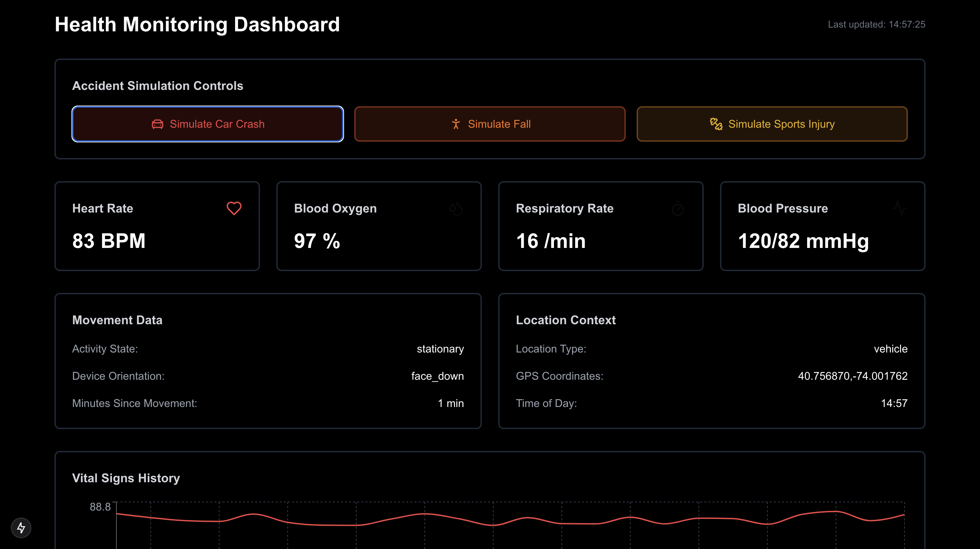Click the car icon on crash button
This screenshot has width=980, height=549.
coord(158,124)
